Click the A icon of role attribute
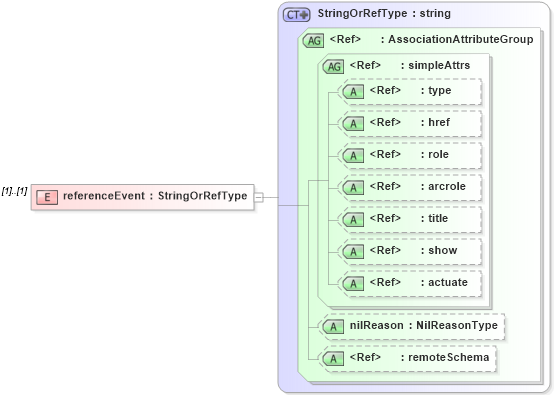The image size is (554, 395). coord(353,156)
